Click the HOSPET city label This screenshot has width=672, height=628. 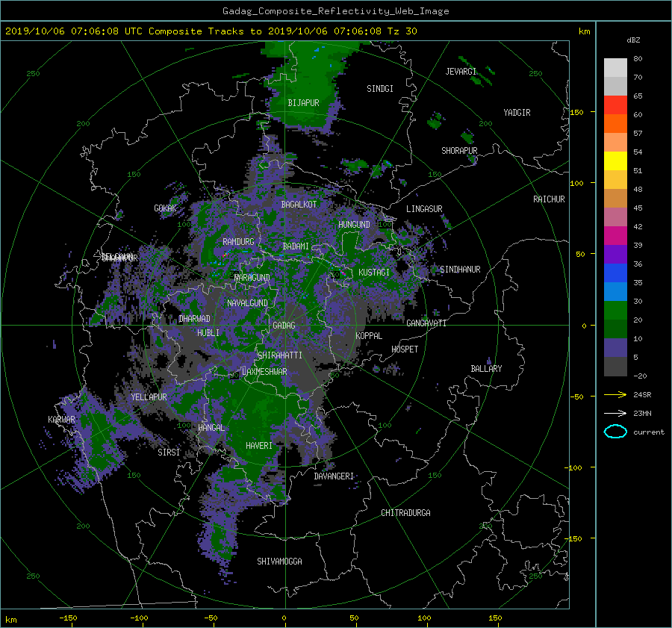[x=405, y=349]
